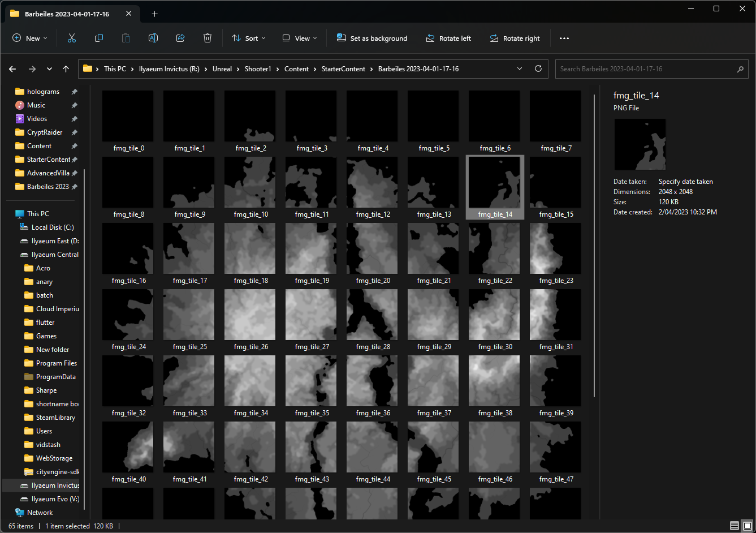Open the See more overflow menu
Viewport: 756px width, 533px height.
(564, 38)
